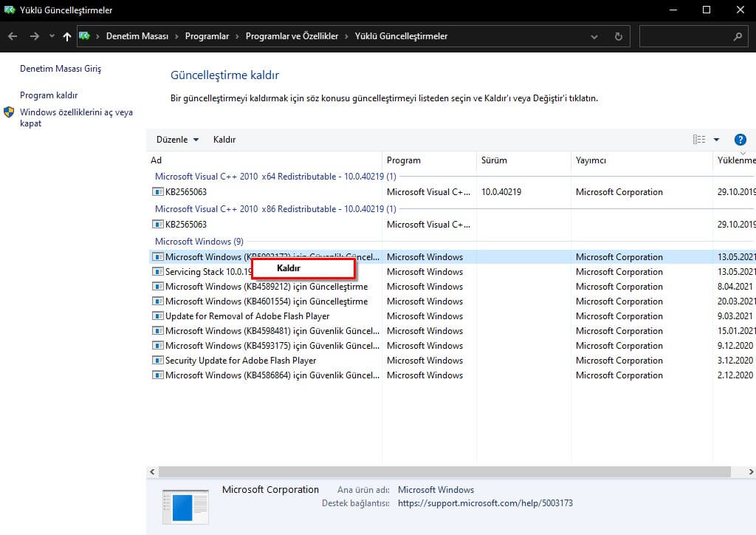Screen dimensions: 756x535
Task: Click the horizontal scrollbar right arrow
Action: [x=749, y=471]
